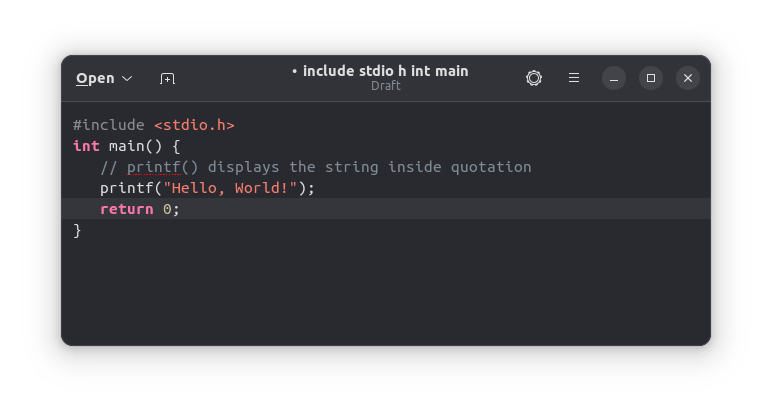
Task: Click the closing curly brace line
Action: (x=77, y=230)
